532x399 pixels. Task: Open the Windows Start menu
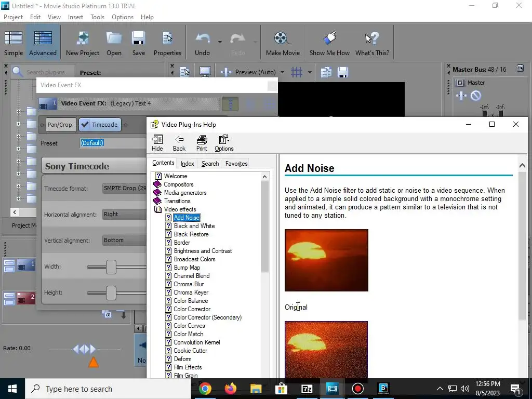(12, 389)
